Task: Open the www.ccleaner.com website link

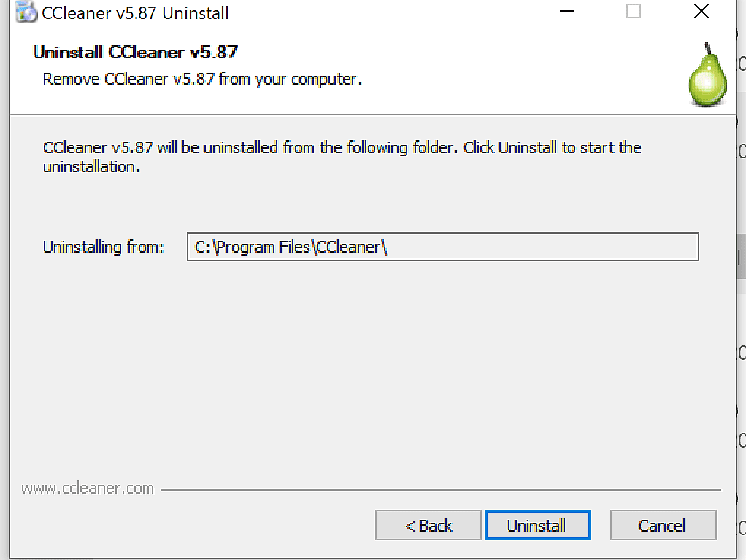Action: click(x=89, y=488)
